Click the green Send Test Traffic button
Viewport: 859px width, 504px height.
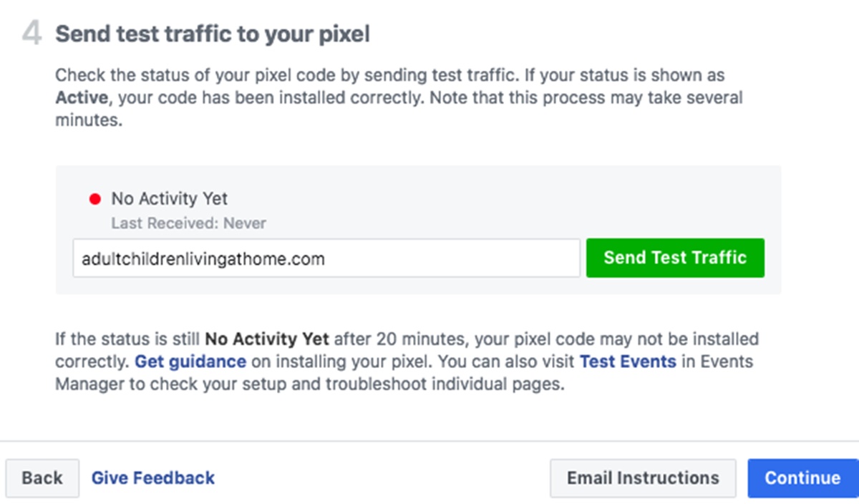click(675, 258)
